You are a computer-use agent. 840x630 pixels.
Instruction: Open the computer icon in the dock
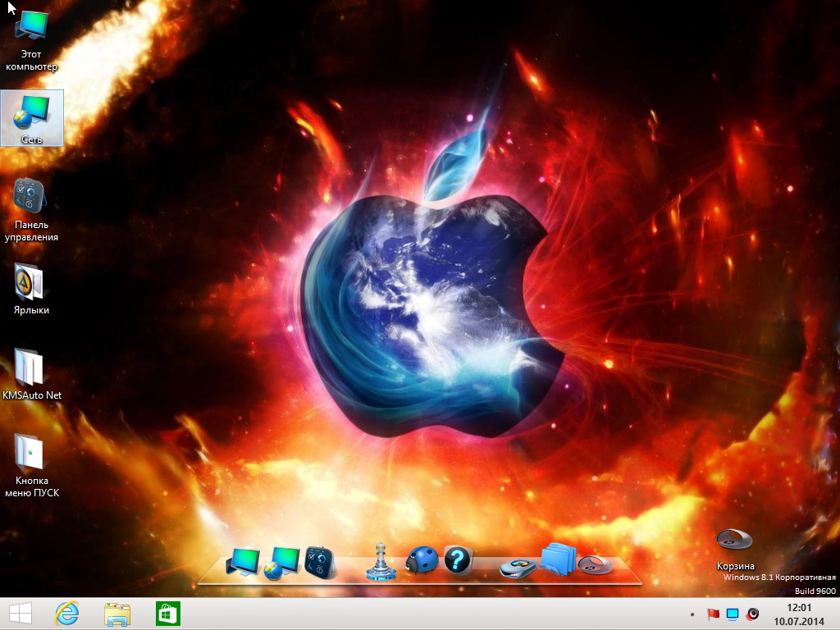click(x=243, y=563)
